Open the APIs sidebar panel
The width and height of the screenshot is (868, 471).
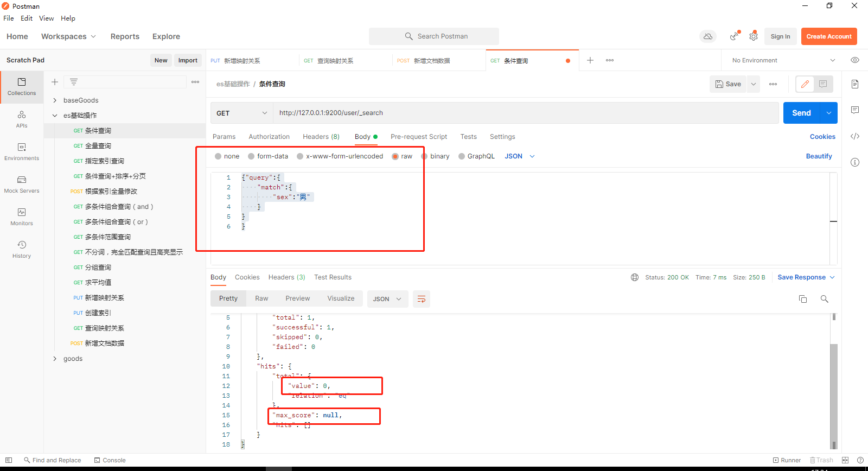pos(22,119)
